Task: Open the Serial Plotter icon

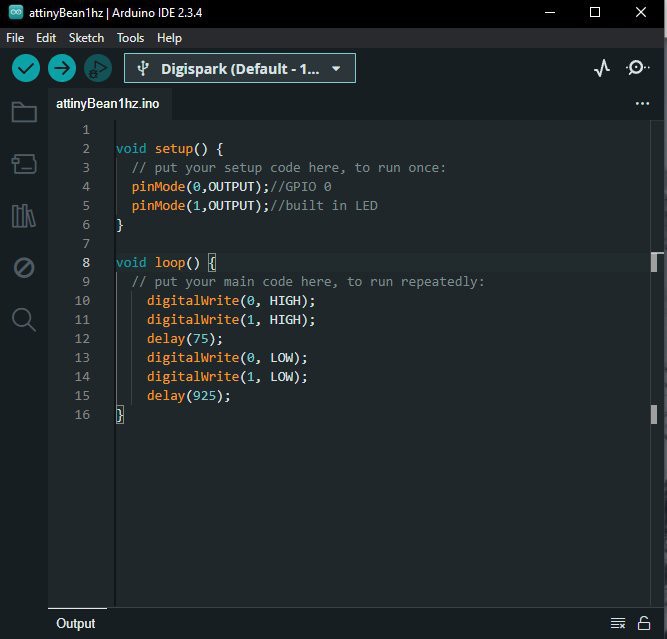Action: click(602, 68)
